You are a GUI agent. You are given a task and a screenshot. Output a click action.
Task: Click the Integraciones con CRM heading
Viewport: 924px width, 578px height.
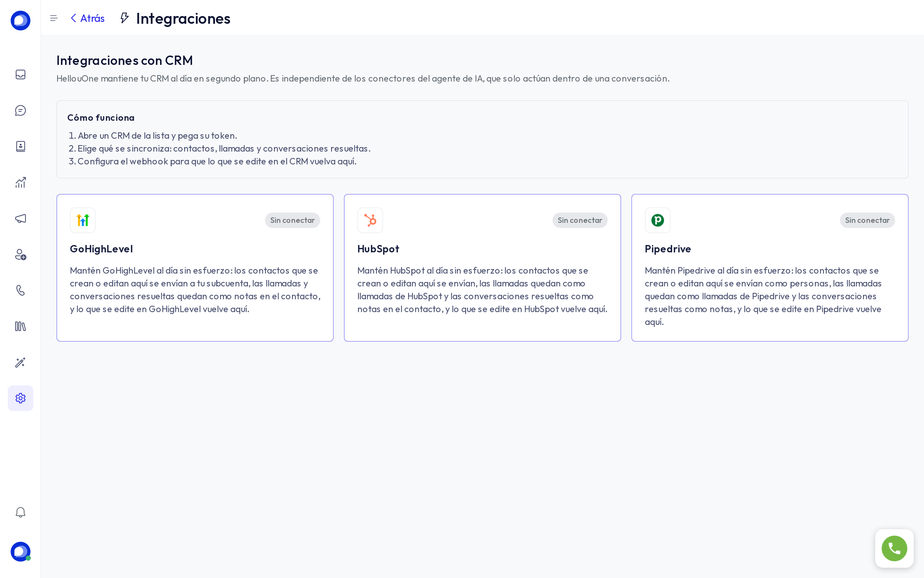point(124,60)
